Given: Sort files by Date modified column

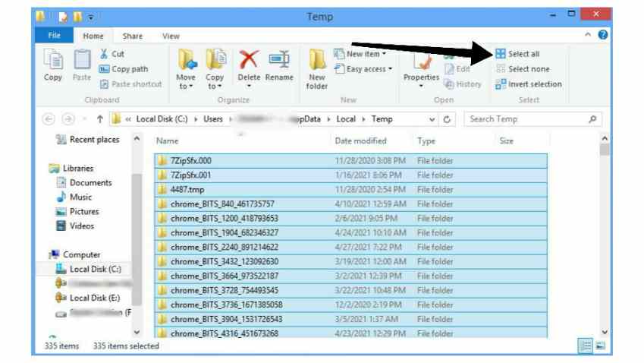Looking at the screenshot, I should click(x=360, y=141).
